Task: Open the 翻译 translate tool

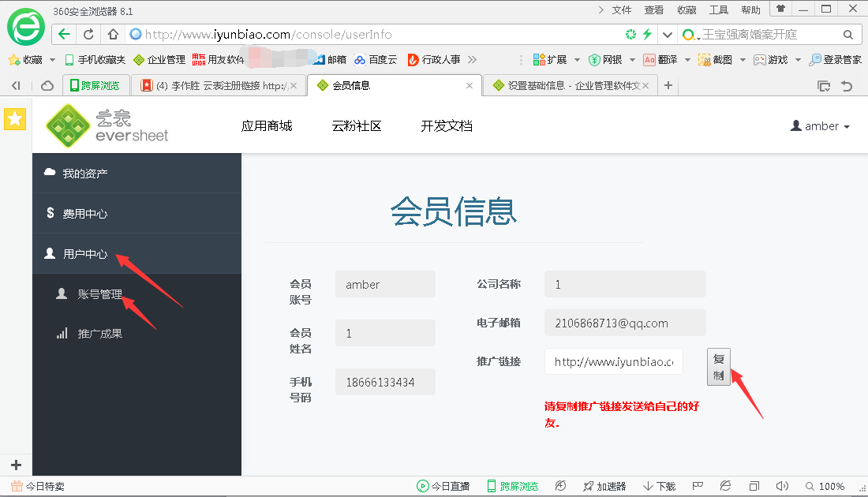Action: coord(660,60)
